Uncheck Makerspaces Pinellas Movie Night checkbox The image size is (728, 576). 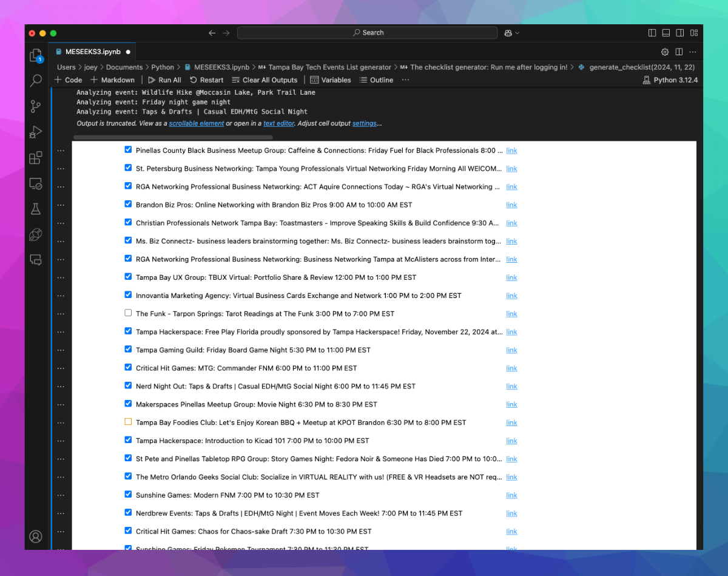(x=128, y=403)
